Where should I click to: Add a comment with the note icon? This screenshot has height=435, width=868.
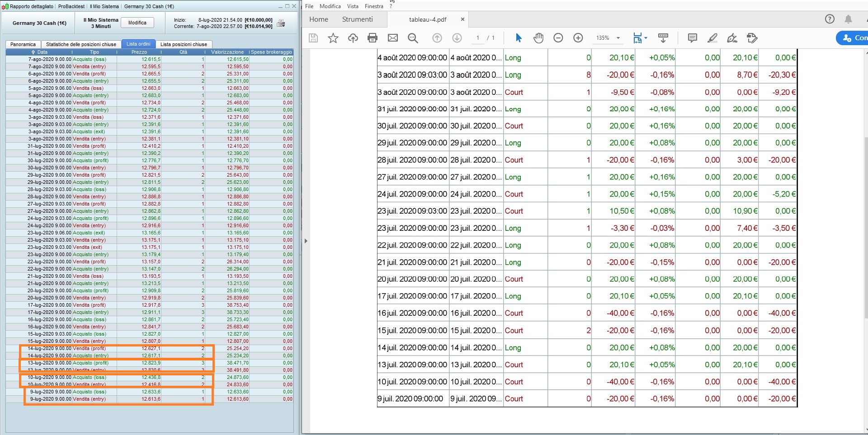click(x=692, y=38)
